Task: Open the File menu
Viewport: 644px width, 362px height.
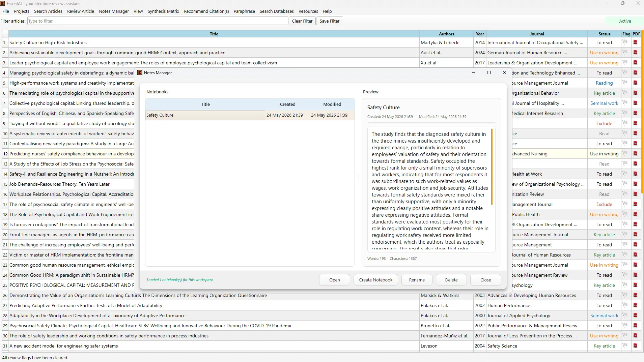Action: pos(6,11)
